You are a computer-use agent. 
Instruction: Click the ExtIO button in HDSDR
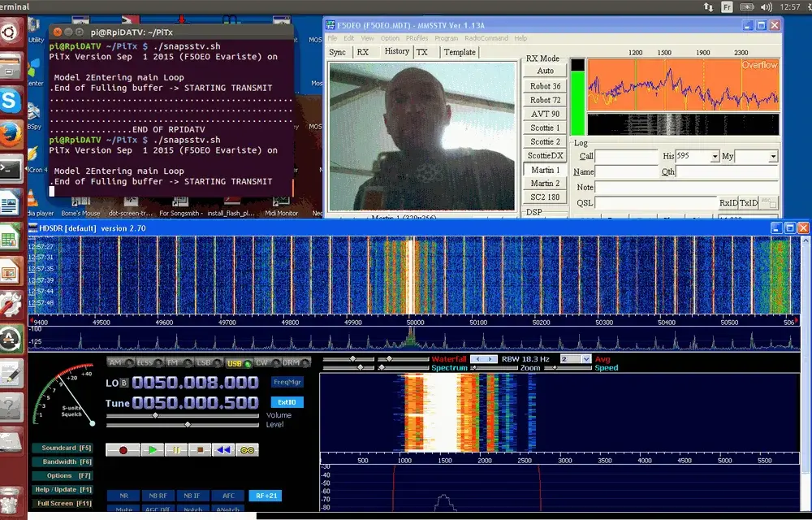pos(287,402)
